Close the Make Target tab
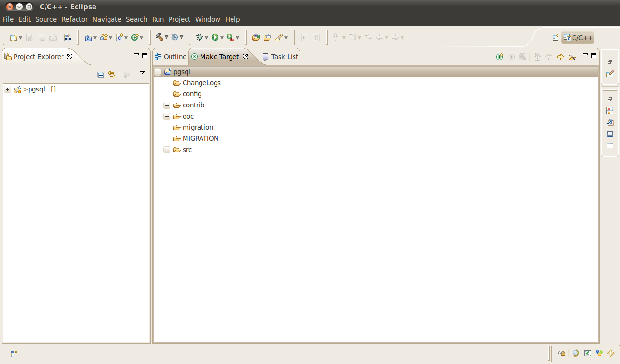The image size is (620, 364). click(x=245, y=57)
